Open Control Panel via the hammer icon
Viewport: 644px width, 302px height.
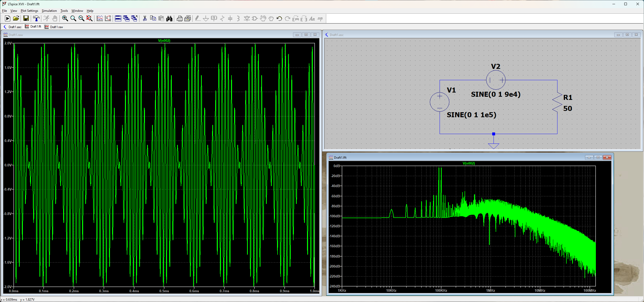(x=36, y=18)
